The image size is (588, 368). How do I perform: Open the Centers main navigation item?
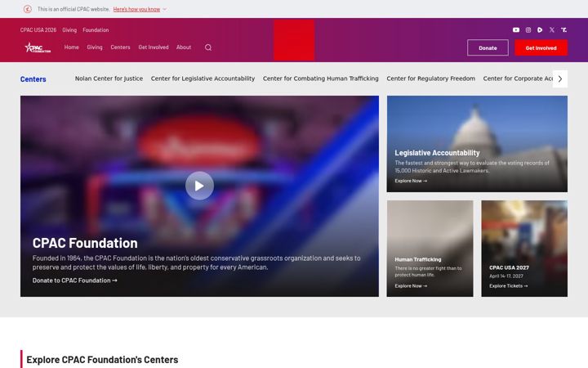120,47
